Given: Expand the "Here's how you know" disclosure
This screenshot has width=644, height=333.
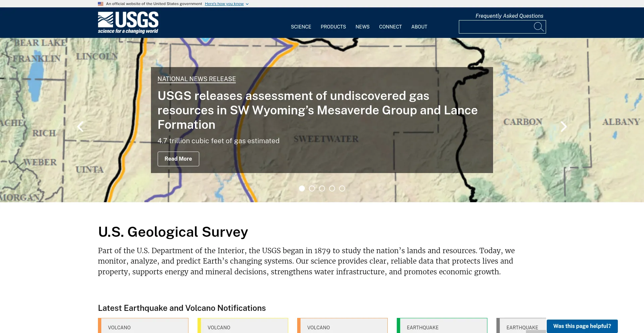Looking at the screenshot, I should [x=226, y=4].
